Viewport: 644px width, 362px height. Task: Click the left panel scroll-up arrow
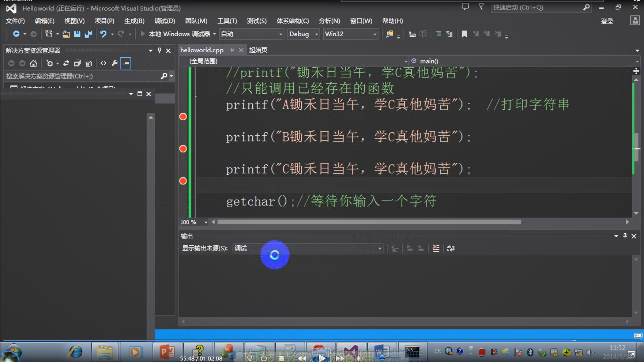151,117
